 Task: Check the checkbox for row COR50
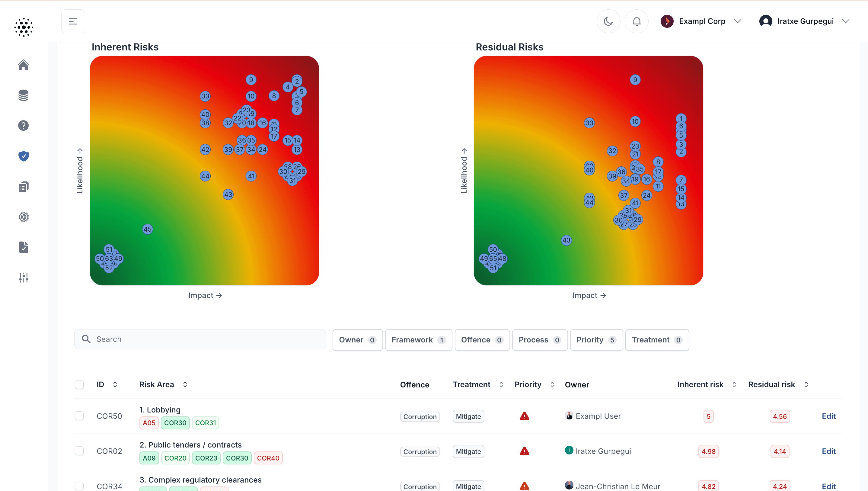click(79, 416)
